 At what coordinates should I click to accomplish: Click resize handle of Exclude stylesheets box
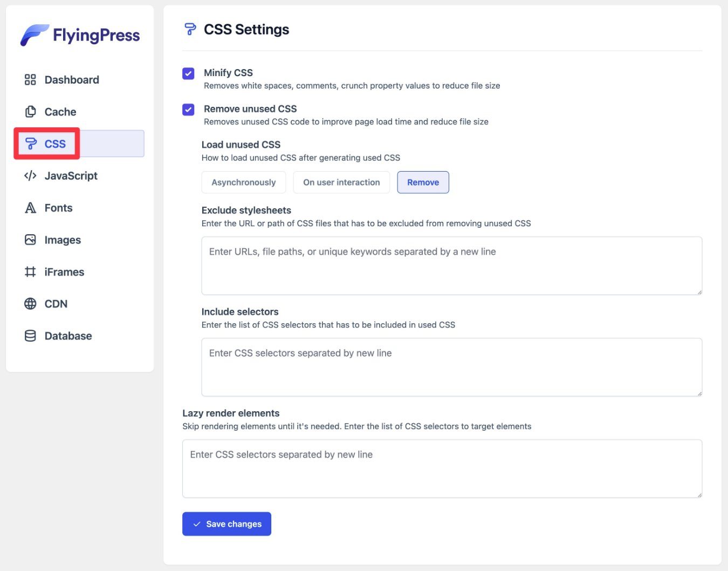click(699, 292)
